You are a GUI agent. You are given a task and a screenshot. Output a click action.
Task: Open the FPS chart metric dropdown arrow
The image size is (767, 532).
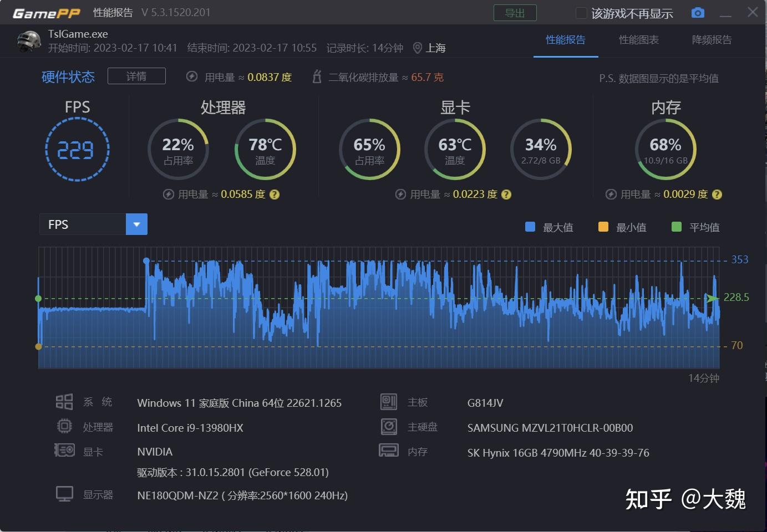pos(136,224)
